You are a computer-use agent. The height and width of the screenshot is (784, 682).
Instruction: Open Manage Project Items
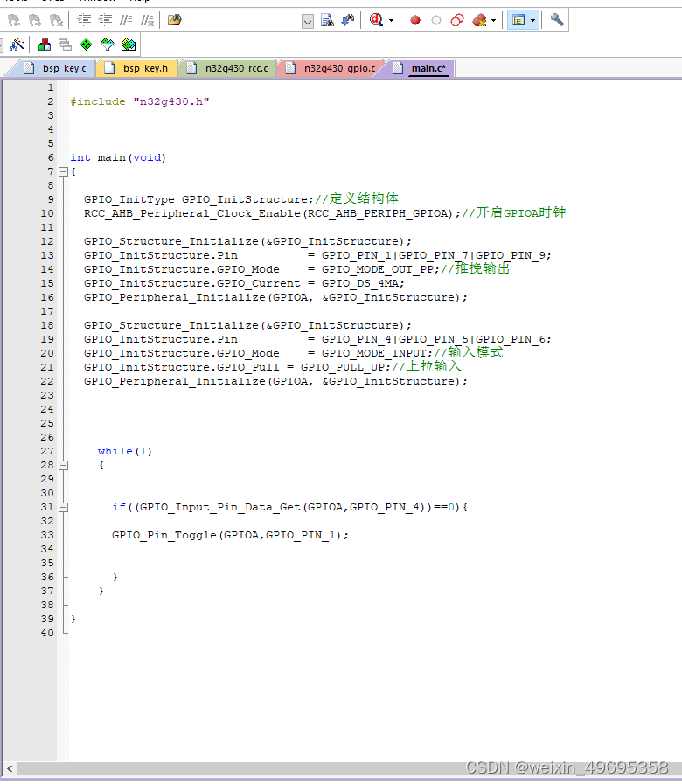click(x=45, y=45)
